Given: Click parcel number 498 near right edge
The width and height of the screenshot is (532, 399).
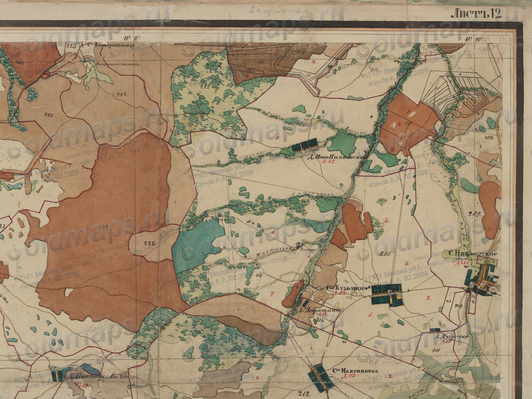Looking at the screenshot, I should pos(489,138).
